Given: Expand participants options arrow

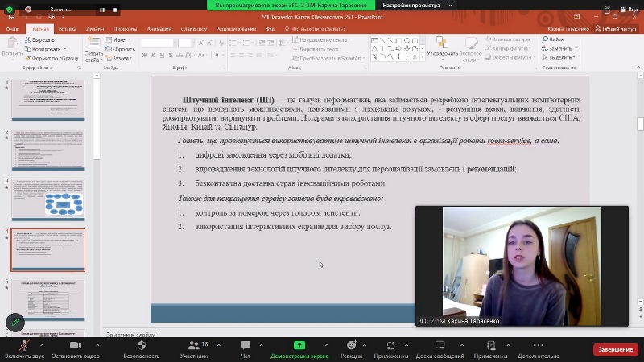Looking at the screenshot, I should pos(218,345).
